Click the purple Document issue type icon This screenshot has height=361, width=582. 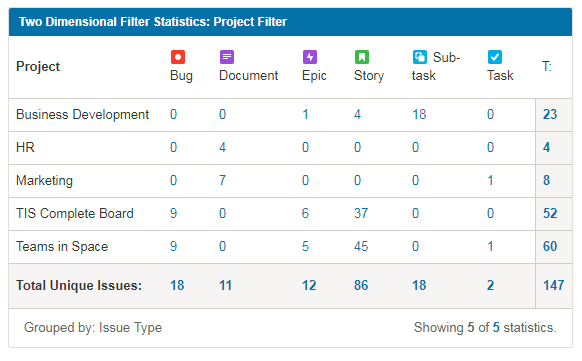227,57
